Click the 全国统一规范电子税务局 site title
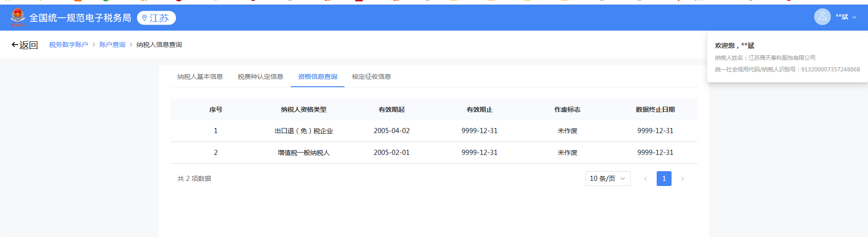868x237 pixels. click(80, 18)
